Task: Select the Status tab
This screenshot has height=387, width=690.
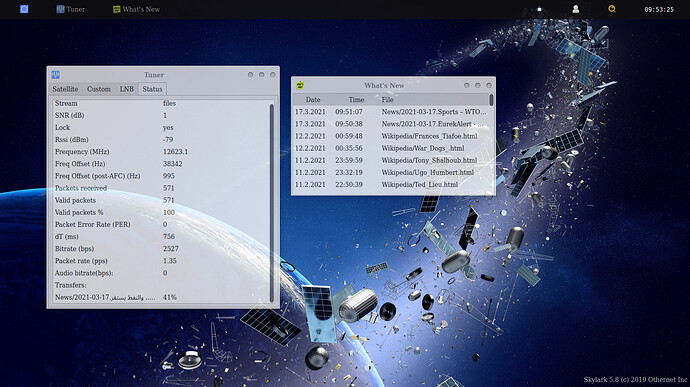Action: (x=152, y=89)
